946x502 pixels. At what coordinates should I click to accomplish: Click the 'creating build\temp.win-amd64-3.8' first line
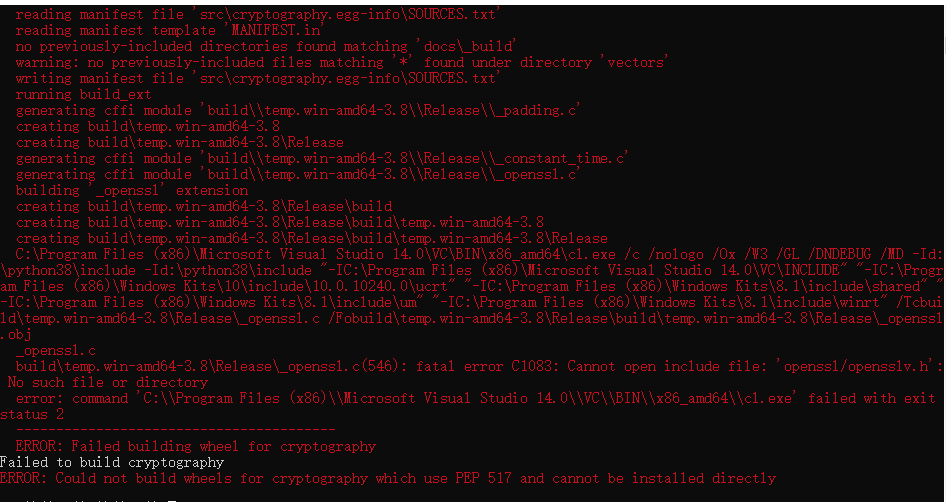(x=148, y=127)
